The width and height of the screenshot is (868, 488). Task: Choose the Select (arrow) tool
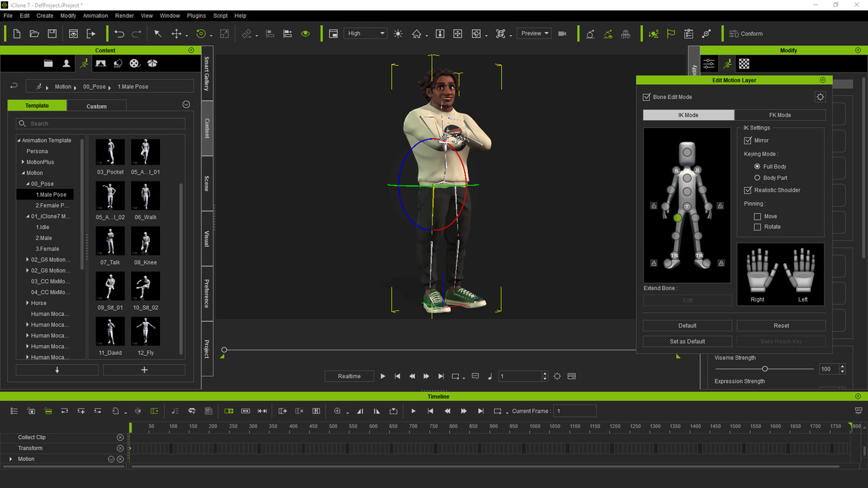click(157, 34)
